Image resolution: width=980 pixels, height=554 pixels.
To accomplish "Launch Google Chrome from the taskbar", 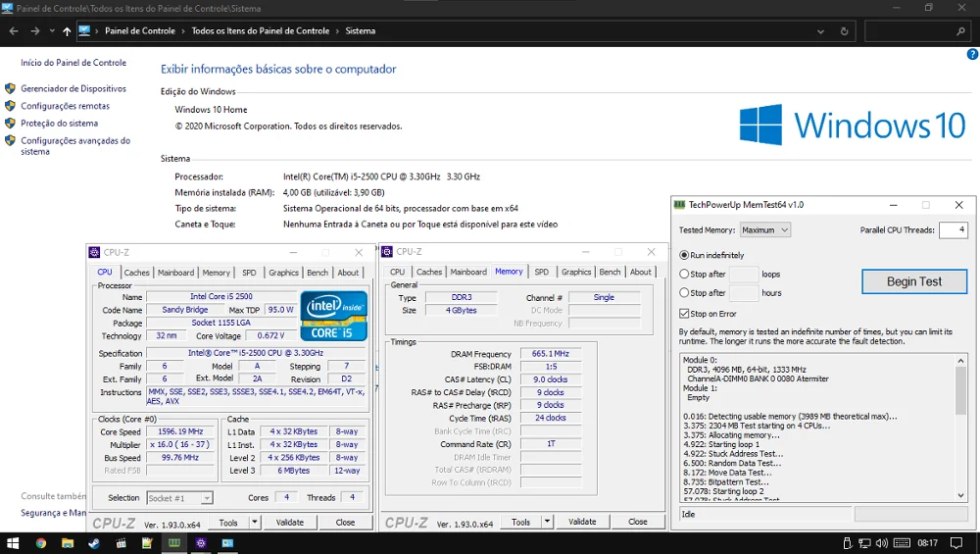I will [40, 543].
